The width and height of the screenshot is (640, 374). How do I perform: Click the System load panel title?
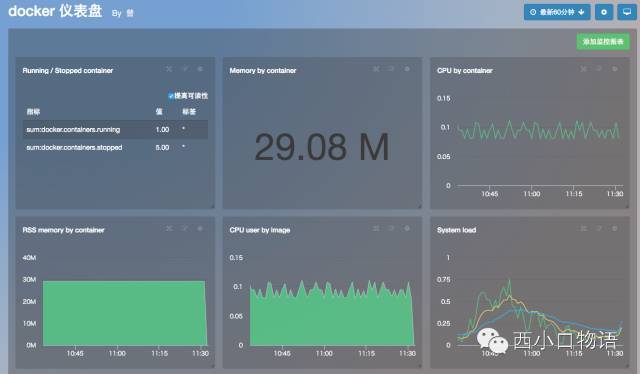click(x=456, y=230)
